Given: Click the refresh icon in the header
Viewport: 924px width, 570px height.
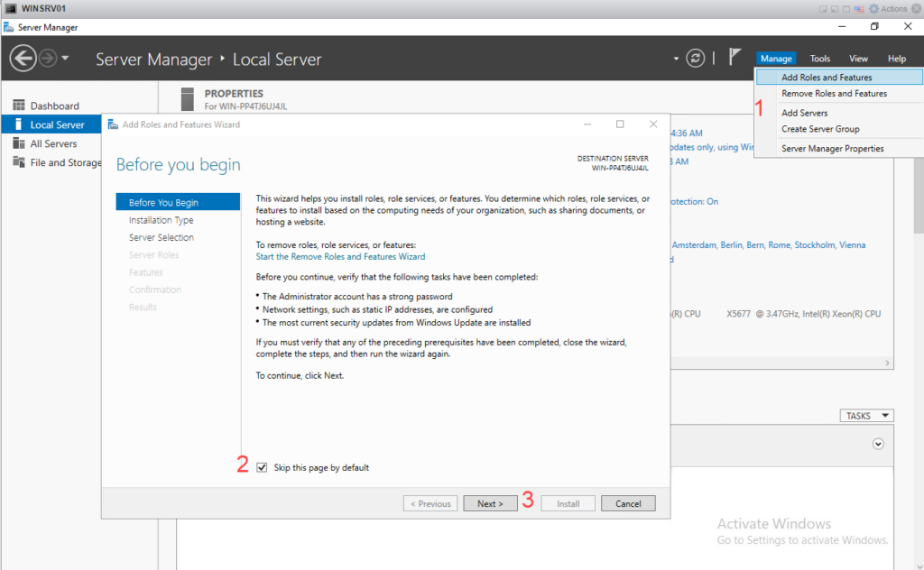Looking at the screenshot, I should click(696, 59).
